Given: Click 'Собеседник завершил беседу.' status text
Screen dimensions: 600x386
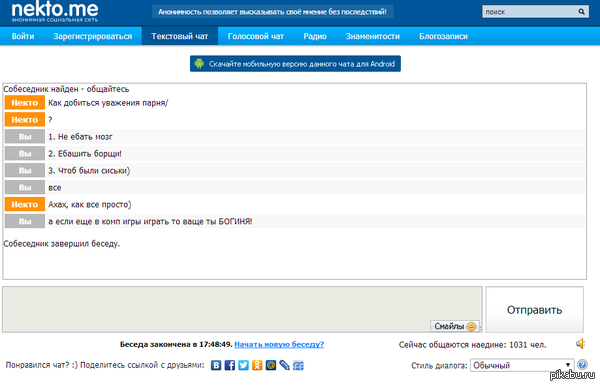Looking at the screenshot, I should pos(62,244).
